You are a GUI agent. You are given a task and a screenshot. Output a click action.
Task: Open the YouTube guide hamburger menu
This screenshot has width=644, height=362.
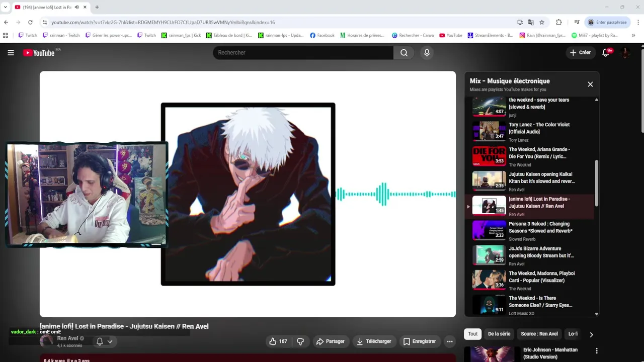[x=11, y=53]
